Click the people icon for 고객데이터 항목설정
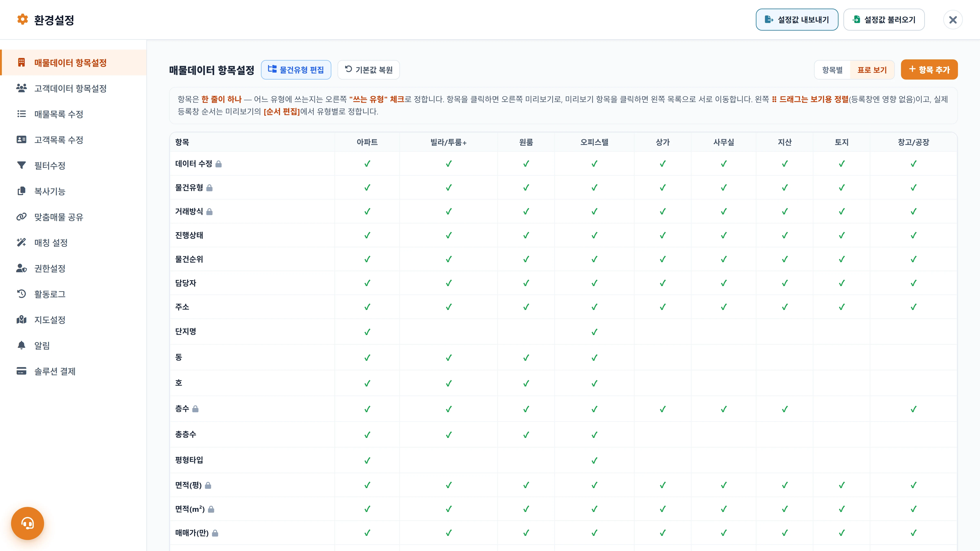 click(x=21, y=88)
